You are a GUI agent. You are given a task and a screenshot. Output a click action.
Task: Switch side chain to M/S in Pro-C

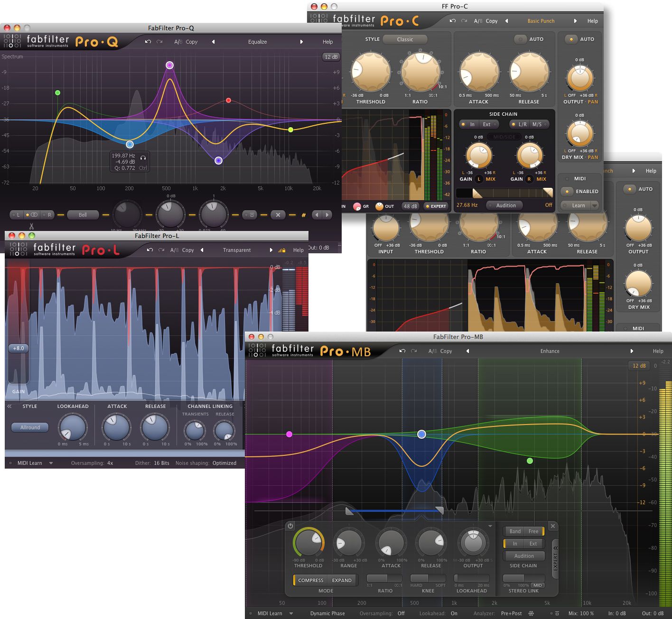539,124
